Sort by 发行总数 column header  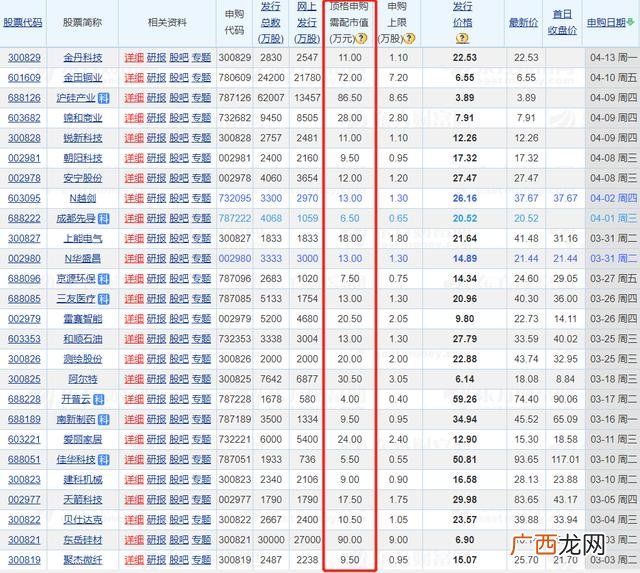pyautogui.click(x=270, y=22)
